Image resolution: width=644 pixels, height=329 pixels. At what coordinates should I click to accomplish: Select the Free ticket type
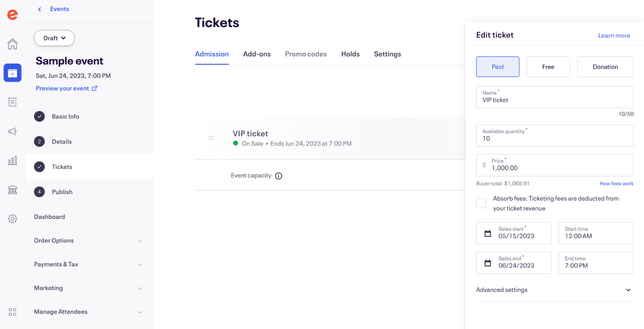click(548, 67)
